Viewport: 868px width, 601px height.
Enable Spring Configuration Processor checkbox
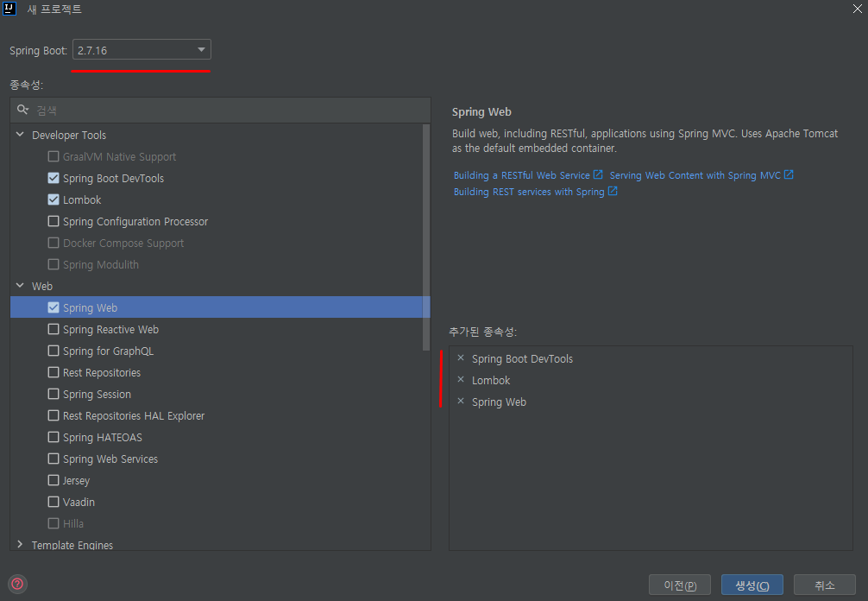tap(53, 221)
